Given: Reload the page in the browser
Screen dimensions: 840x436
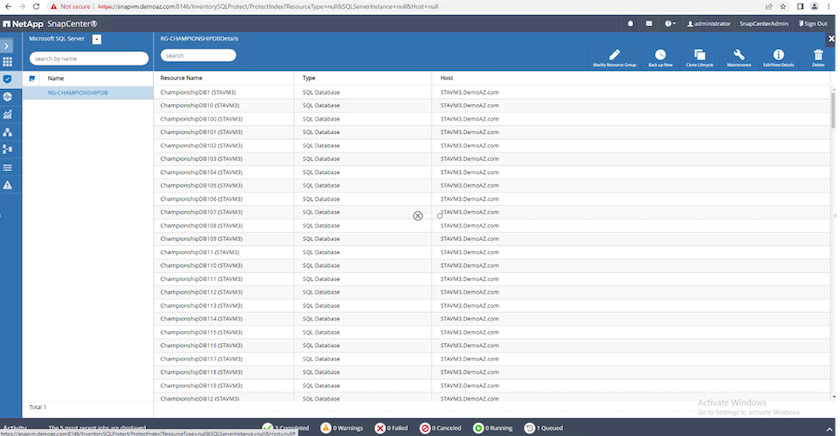Looking at the screenshot, I should [x=36, y=6].
